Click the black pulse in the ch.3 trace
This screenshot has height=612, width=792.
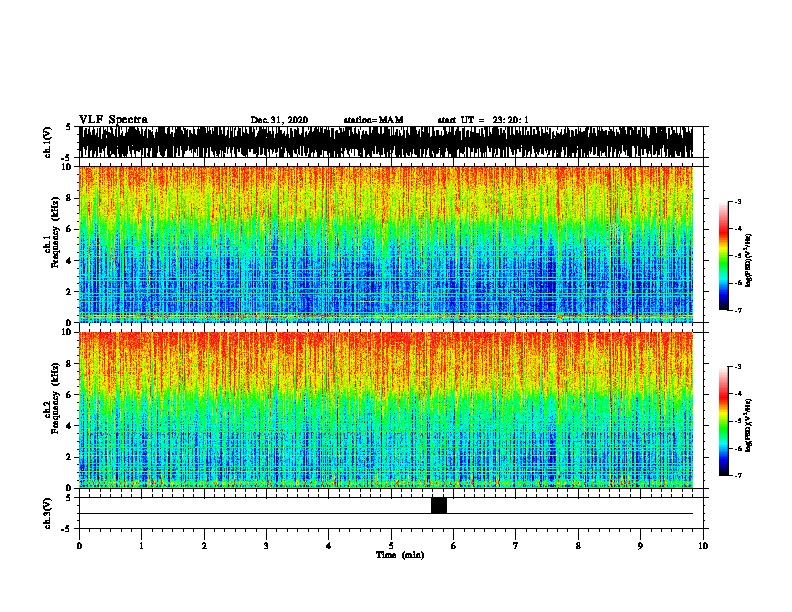[439, 505]
